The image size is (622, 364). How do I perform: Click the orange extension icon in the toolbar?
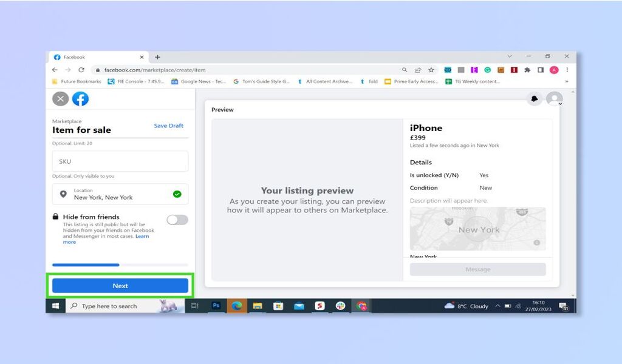coord(501,70)
